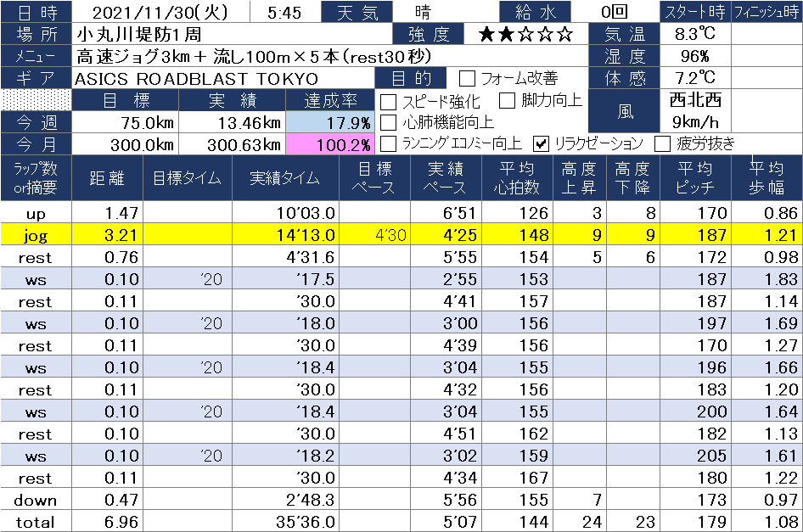
Task: Toggle the フォーム改善 checkbox
Action: [467, 79]
